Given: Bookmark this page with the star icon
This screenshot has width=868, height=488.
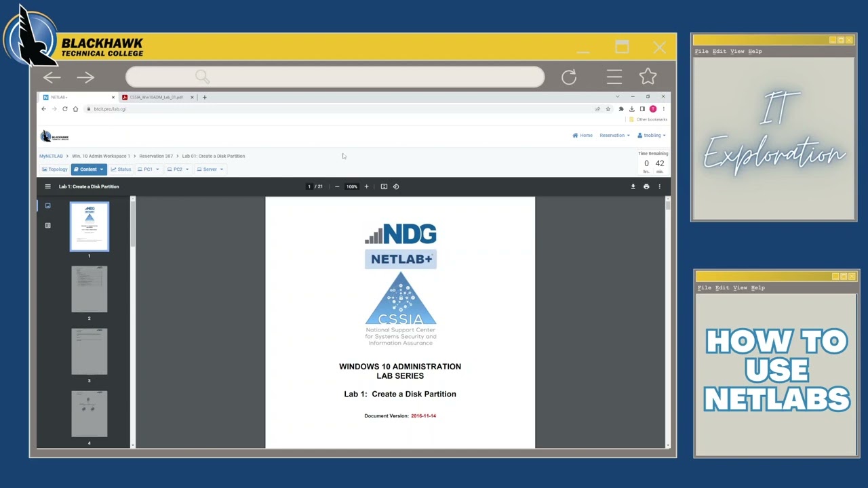Looking at the screenshot, I should tap(608, 109).
